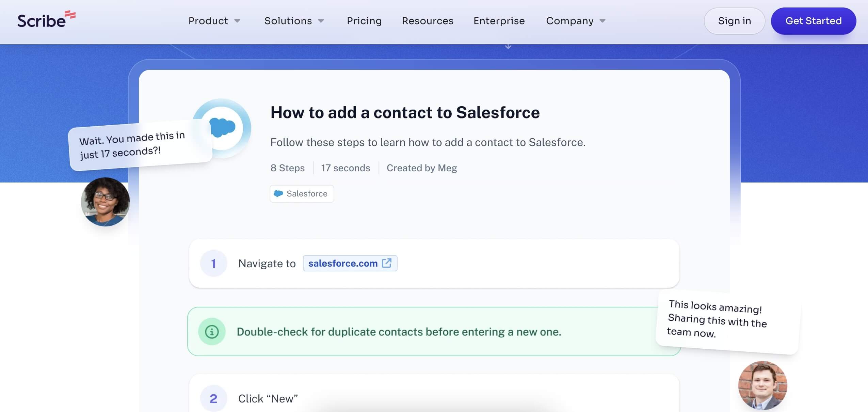Click Meg's profile avatar photo
This screenshot has height=412, width=868.
[x=105, y=202]
